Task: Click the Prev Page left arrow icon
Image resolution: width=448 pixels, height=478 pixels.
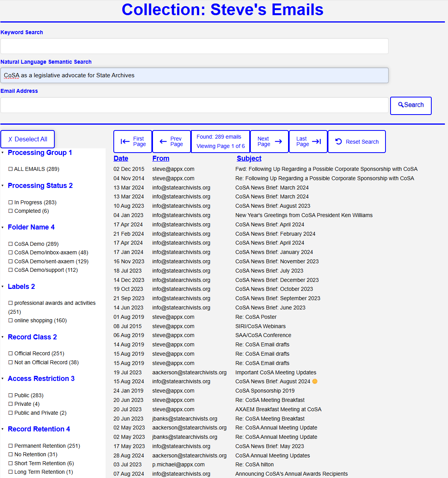Action: 163,142
